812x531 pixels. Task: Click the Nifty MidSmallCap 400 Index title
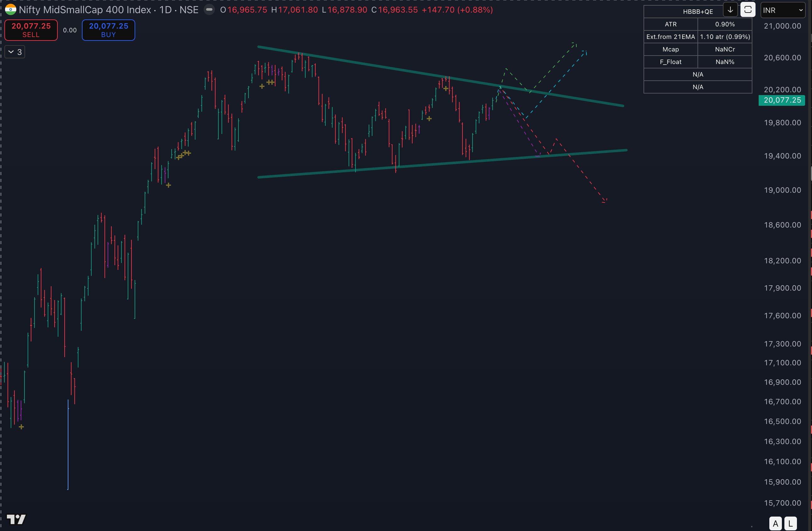(x=85, y=9)
